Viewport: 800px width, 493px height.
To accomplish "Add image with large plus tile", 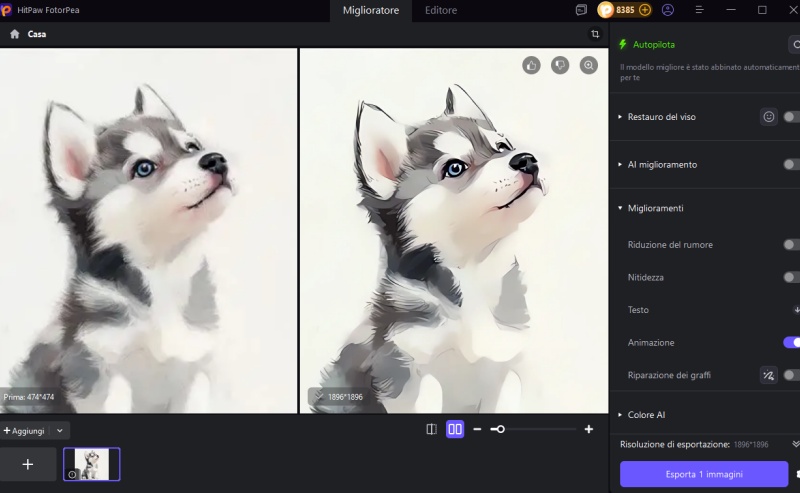I will pyautogui.click(x=28, y=464).
